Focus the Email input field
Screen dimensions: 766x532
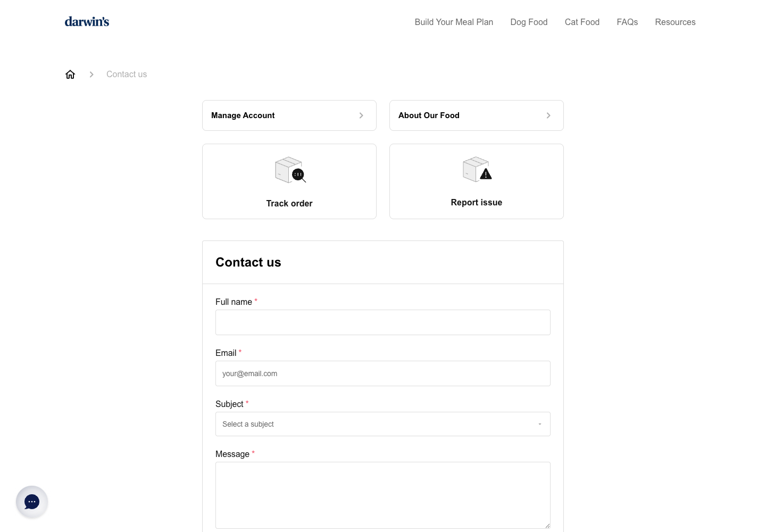pyautogui.click(x=383, y=373)
